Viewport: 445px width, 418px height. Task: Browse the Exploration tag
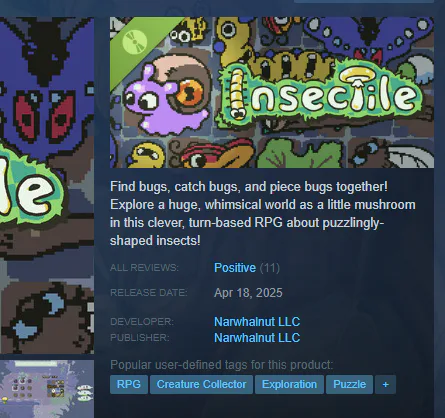(289, 384)
